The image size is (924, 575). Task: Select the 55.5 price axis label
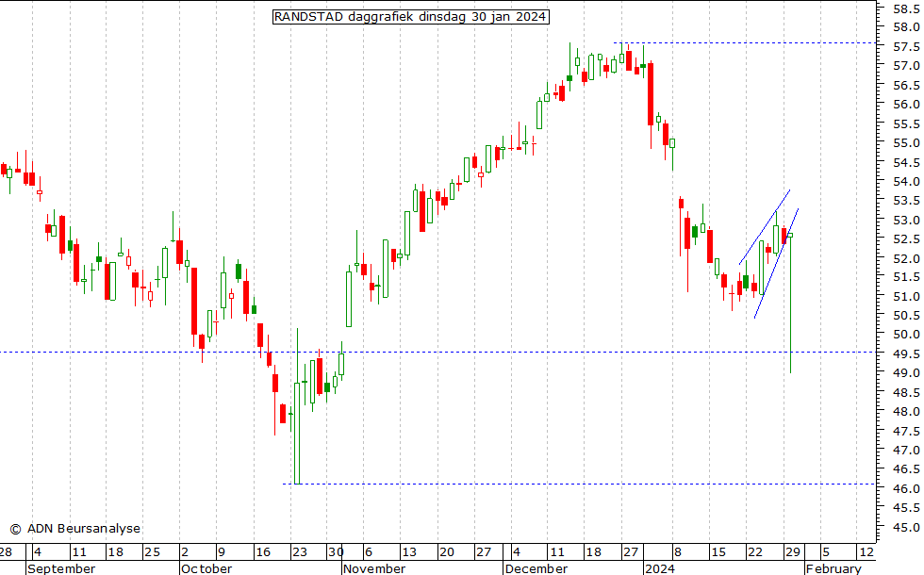tap(906, 123)
